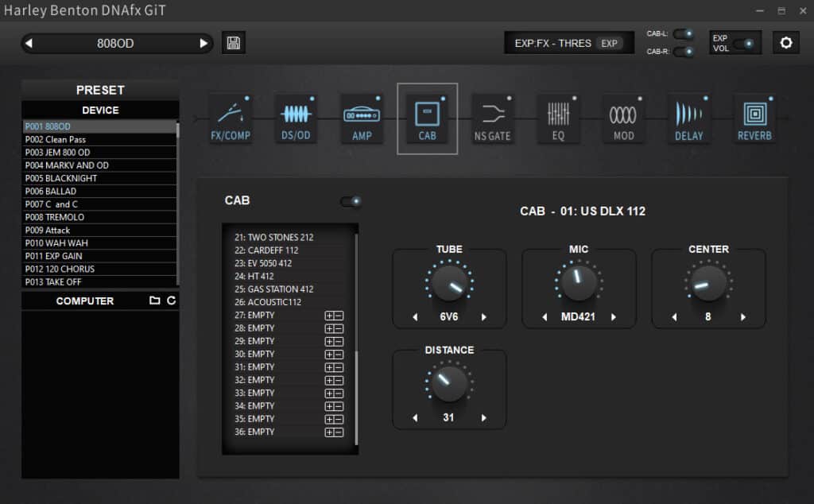Viewport: 814px width, 504px height.
Task: Go to the next preset with right arrow
Action: tap(203, 43)
